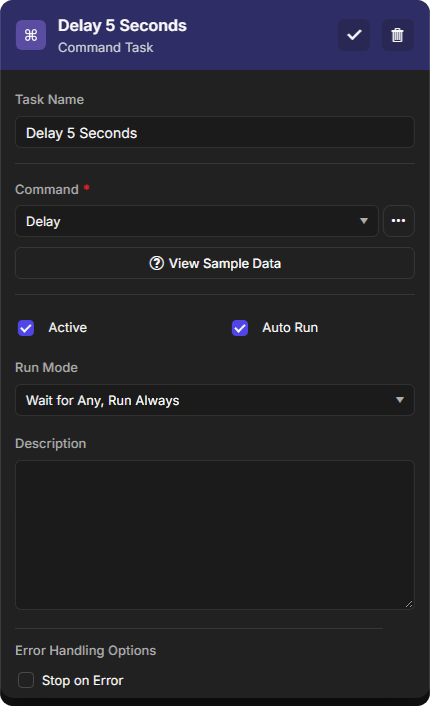Click the 'Auto Run' label text
This screenshot has width=430, height=706.
tap(290, 327)
